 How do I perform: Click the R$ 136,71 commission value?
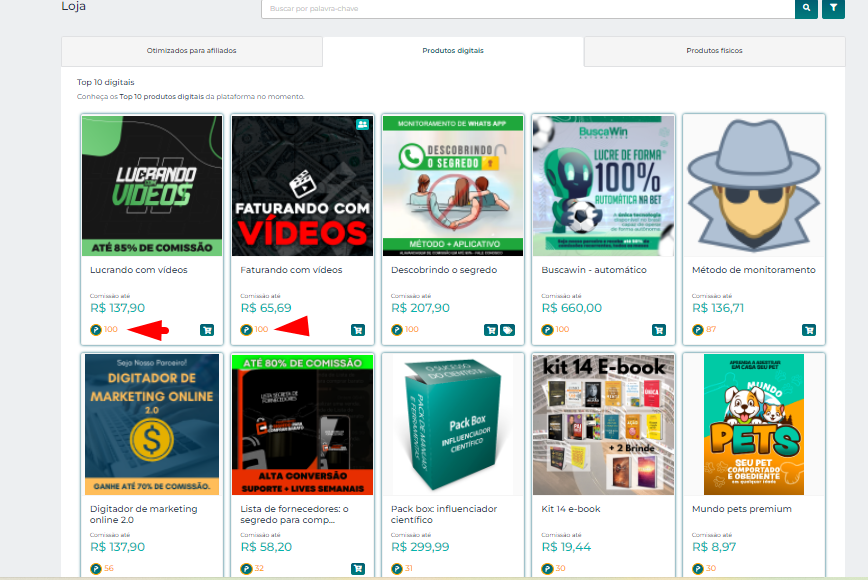(718, 308)
